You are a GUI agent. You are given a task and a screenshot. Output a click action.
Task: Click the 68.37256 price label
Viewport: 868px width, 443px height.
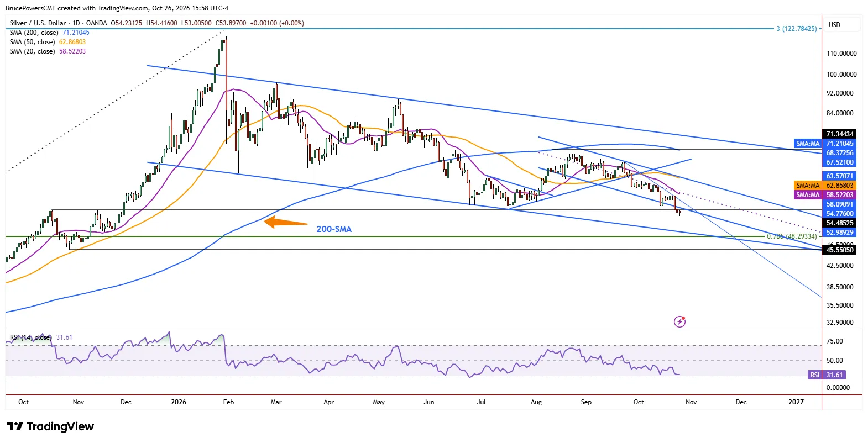coord(840,153)
